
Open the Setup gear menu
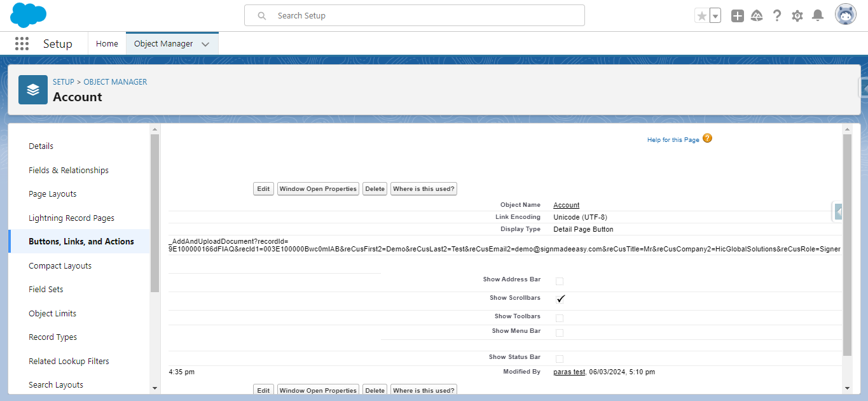[x=797, y=16]
